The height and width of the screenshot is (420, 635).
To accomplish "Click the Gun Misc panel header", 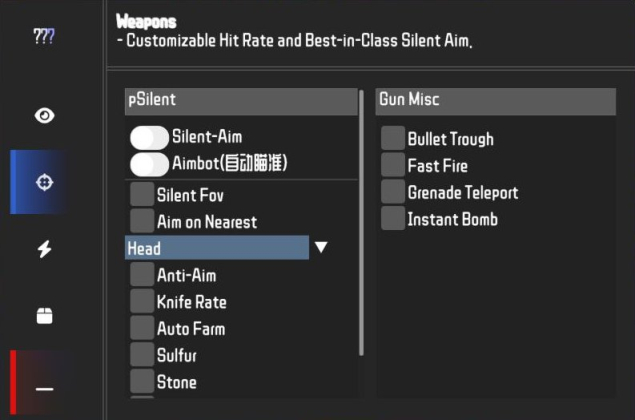I will pos(496,102).
